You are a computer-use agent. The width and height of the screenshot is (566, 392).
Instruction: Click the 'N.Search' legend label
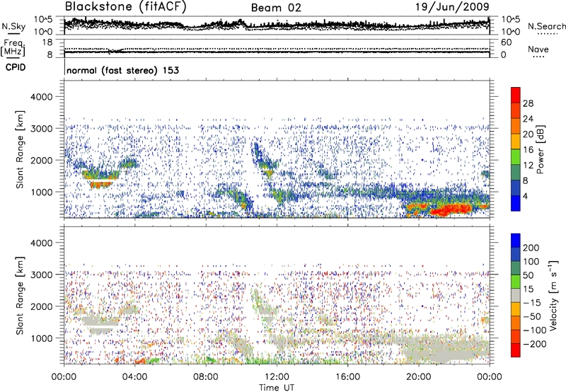pyautogui.click(x=546, y=26)
